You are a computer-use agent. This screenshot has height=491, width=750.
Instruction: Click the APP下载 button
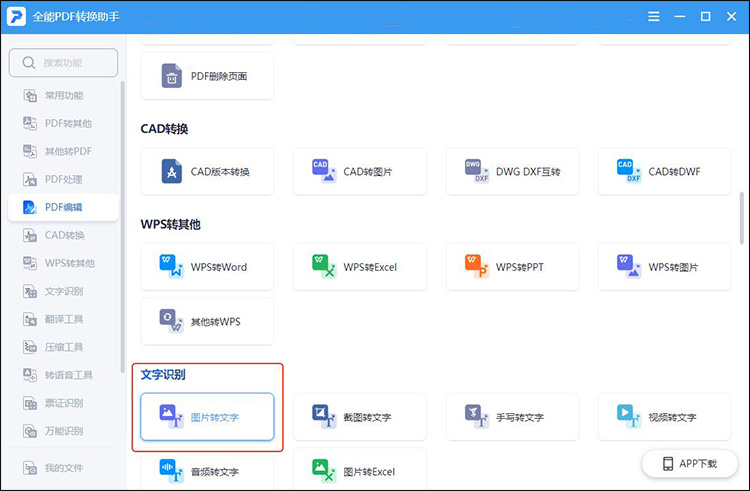point(689,464)
